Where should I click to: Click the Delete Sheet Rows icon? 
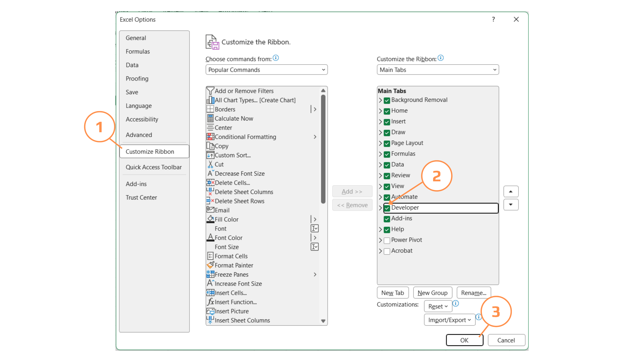click(x=210, y=201)
